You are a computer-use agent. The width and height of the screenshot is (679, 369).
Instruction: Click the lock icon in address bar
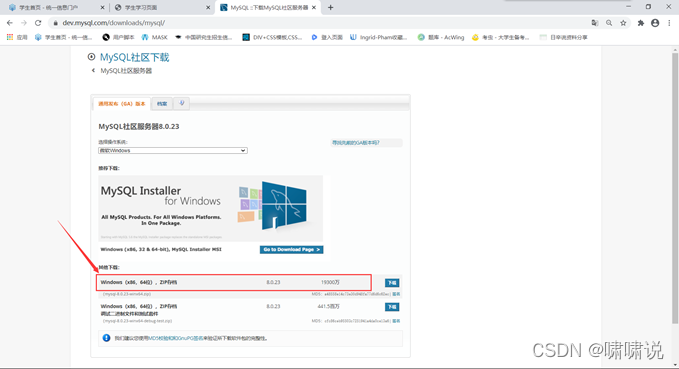click(55, 23)
